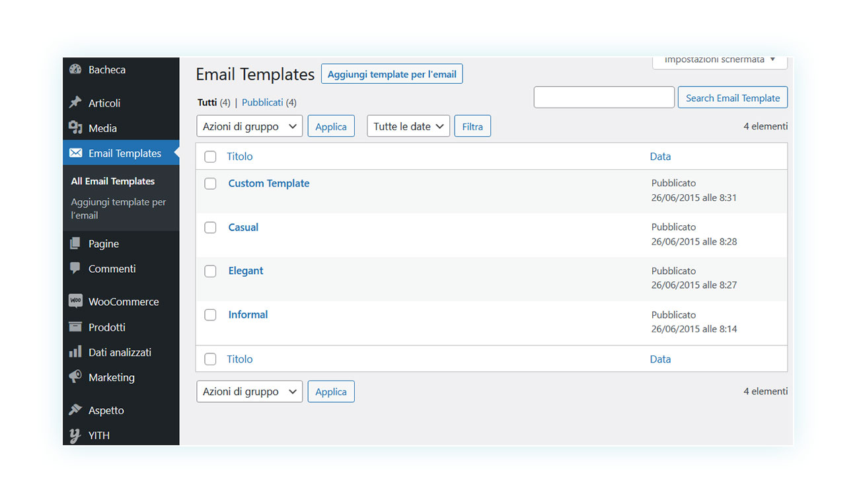Screen dimensions: 859x504
Task: Open Elegant template link
Action: (x=246, y=271)
